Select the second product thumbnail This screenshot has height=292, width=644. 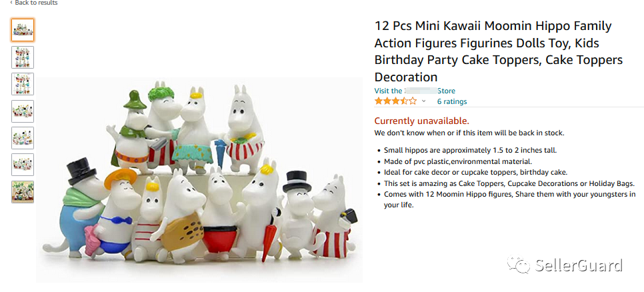23,57
